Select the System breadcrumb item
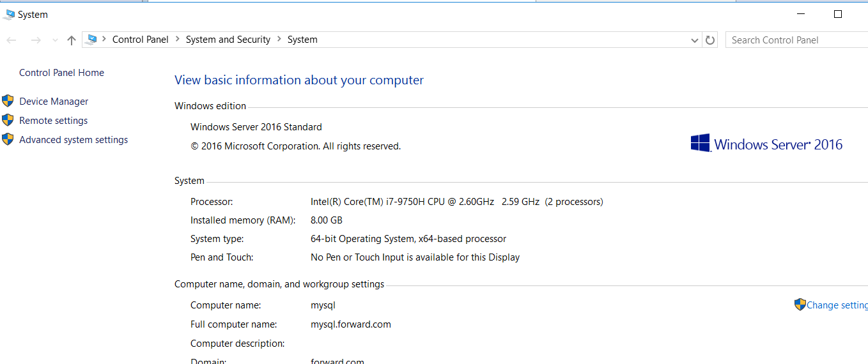The image size is (868, 364). pyautogui.click(x=302, y=40)
